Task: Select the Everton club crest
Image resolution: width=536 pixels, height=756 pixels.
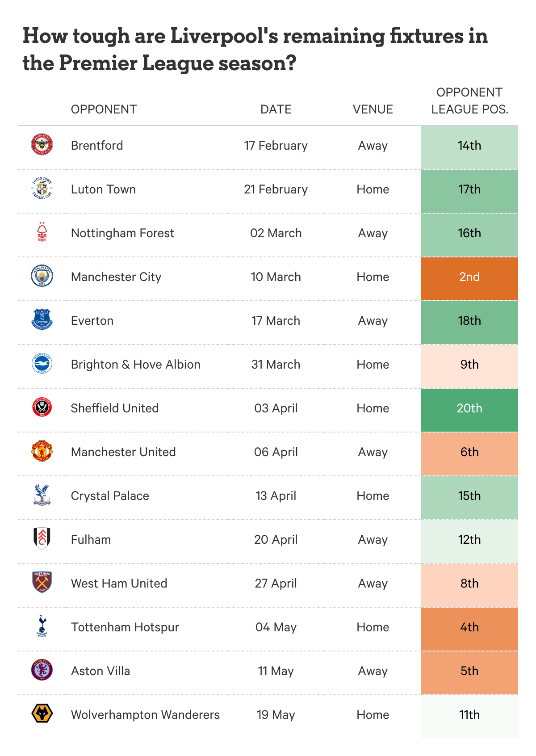Action: coord(42,320)
